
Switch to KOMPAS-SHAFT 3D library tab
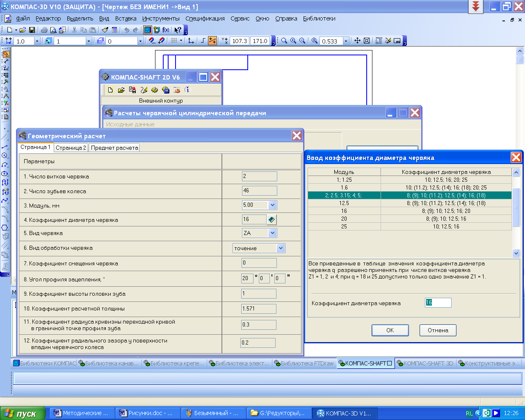[425, 363]
